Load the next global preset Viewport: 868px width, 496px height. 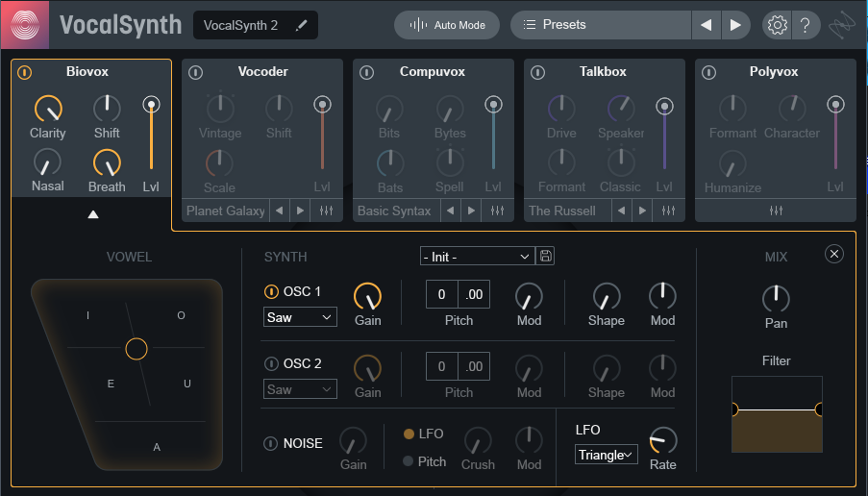coord(735,25)
